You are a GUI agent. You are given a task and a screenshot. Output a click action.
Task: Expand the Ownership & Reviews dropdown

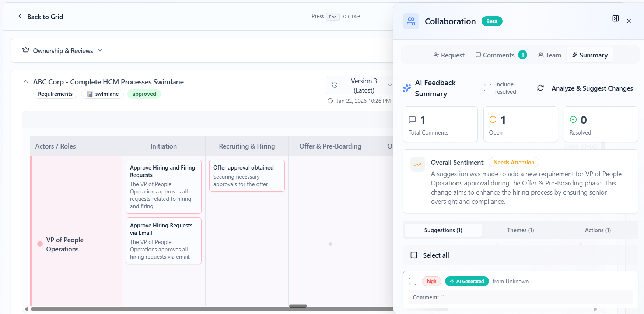pyautogui.click(x=100, y=50)
